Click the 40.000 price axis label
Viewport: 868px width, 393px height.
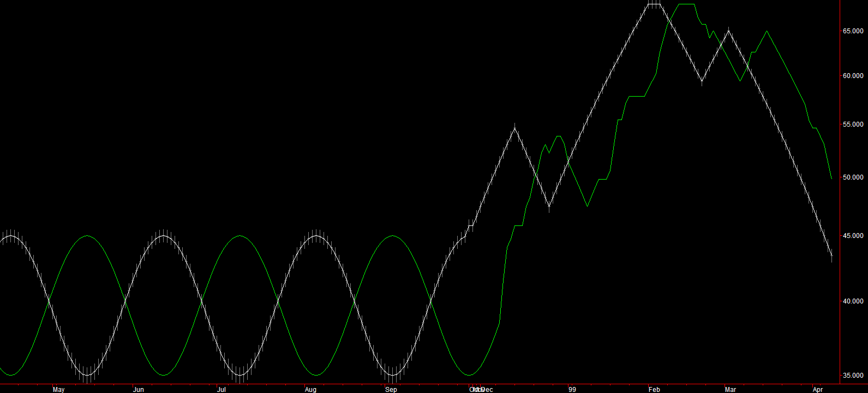[853, 301]
